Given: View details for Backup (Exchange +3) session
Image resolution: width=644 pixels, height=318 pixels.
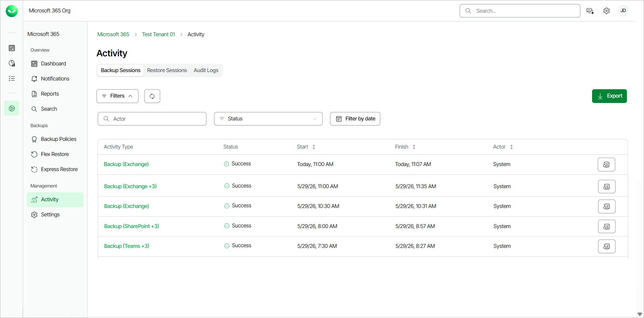Looking at the screenshot, I should pos(607,187).
